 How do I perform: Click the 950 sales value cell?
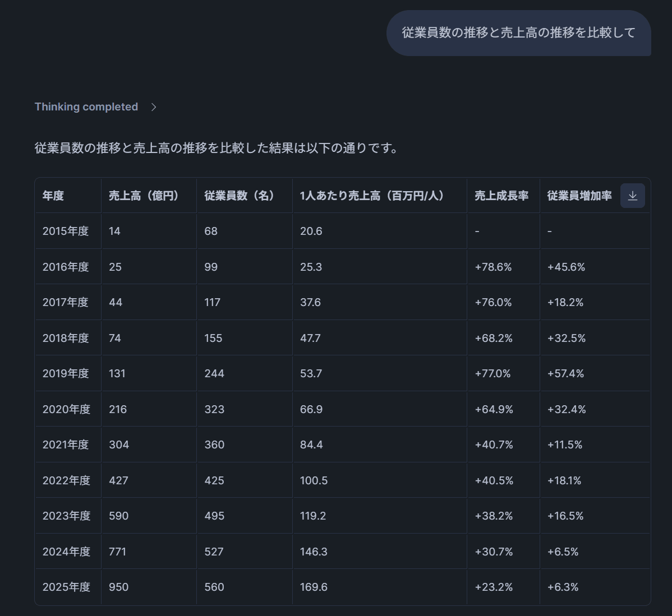pyautogui.click(x=119, y=587)
